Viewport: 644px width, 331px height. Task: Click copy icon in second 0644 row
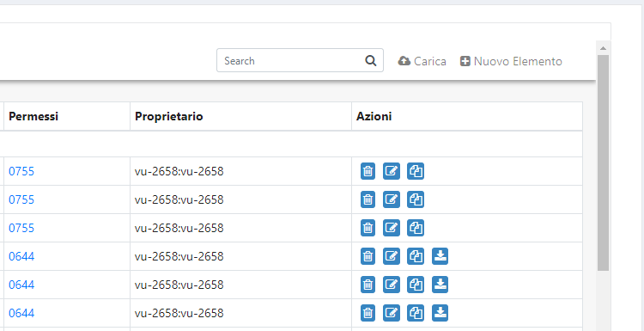[416, 285]
